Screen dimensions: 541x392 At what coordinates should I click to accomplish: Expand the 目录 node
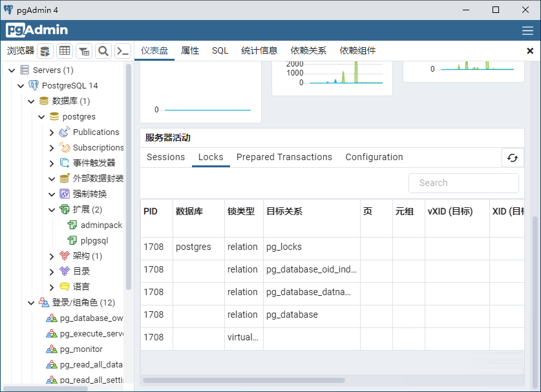click(x=52, y=272)
